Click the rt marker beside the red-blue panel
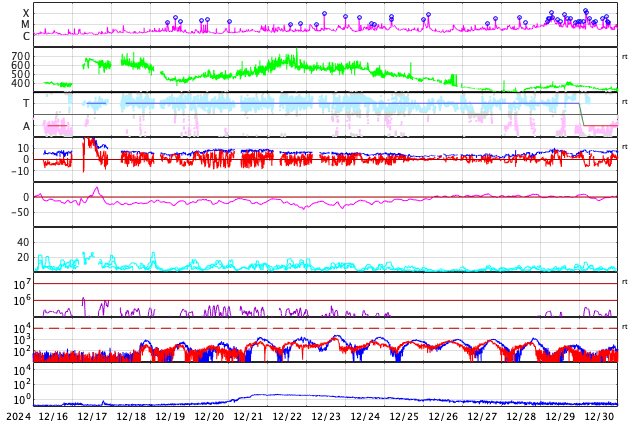Viewport: 634px width, 424px height. pyautogui.click(x=625, y=147)
